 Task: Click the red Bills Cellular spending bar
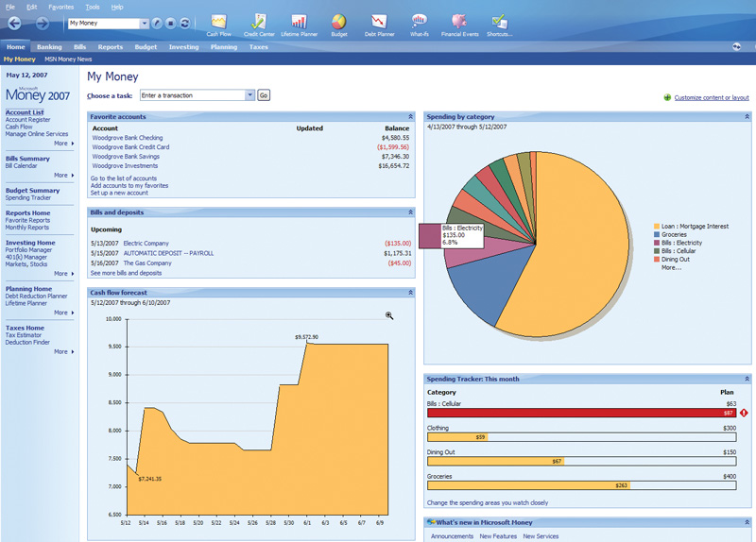point(581,413)
